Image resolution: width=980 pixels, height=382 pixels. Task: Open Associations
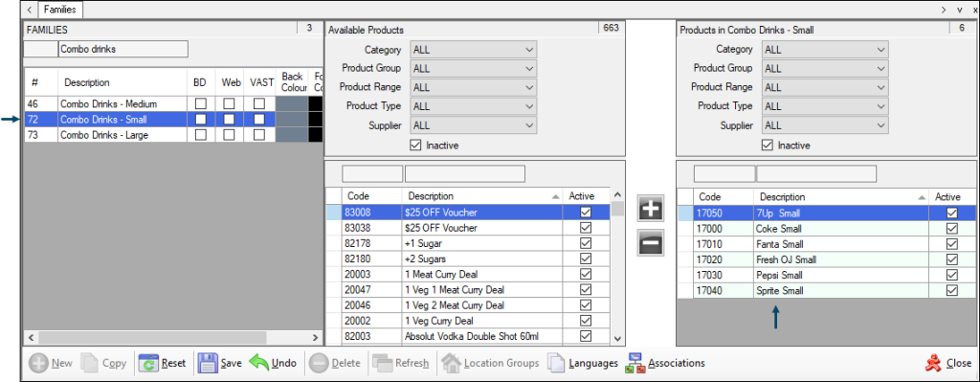[666, 363]
